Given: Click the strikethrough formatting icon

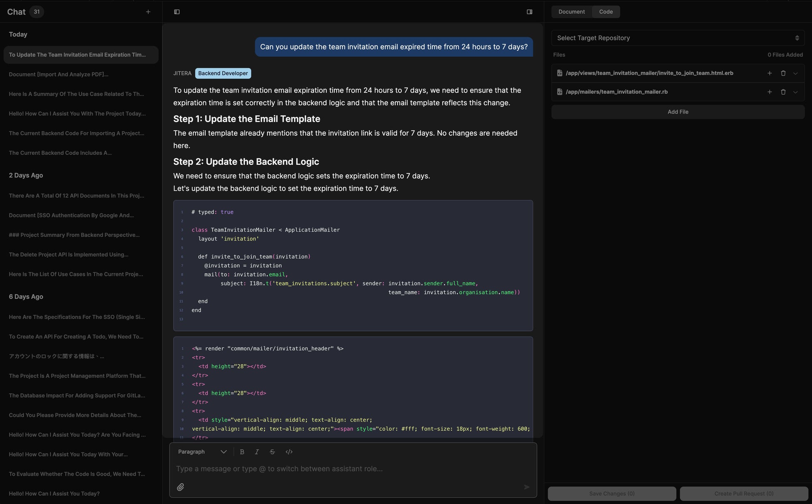Looking at the screenshot, I should coord(272,452).
